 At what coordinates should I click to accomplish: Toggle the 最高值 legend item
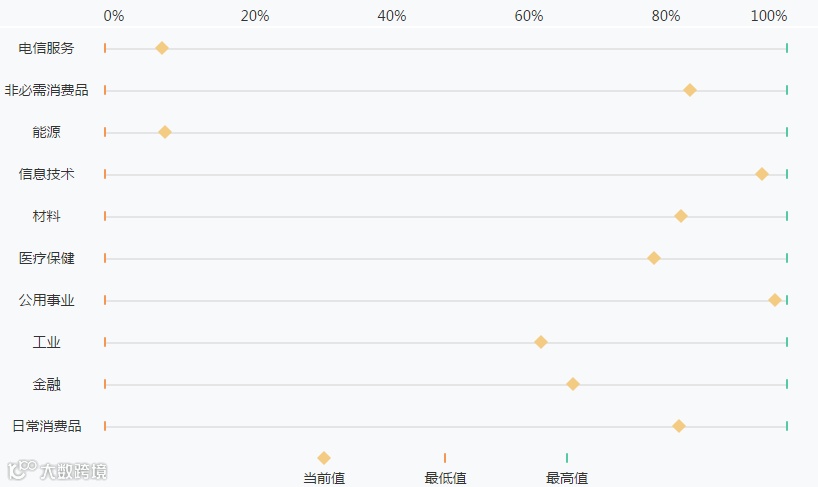click(567, 468)
